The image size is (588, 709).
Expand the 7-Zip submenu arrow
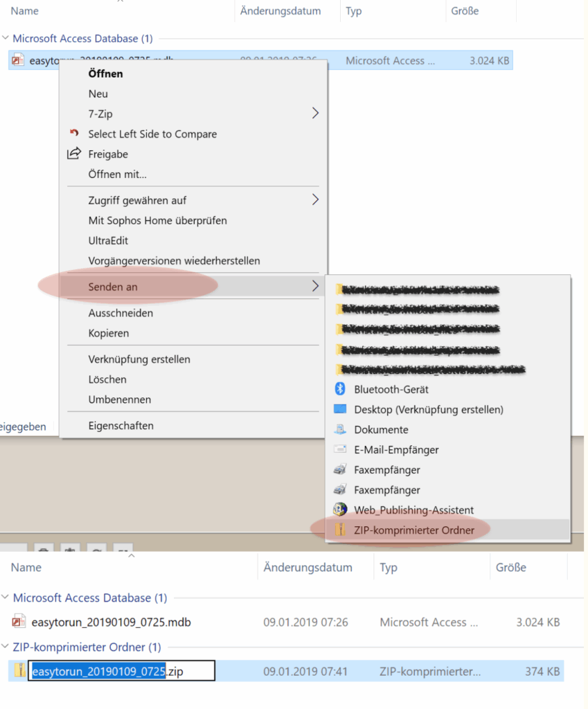(x=315, y=113)
